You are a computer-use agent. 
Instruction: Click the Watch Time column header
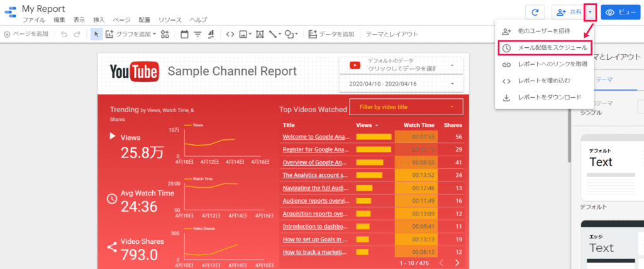[x=418, y=125]
